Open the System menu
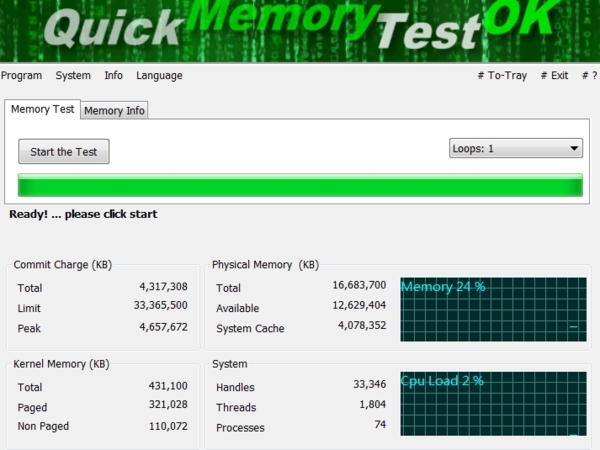The height and width of the screenshot is (450, 600). click(73, 75)
